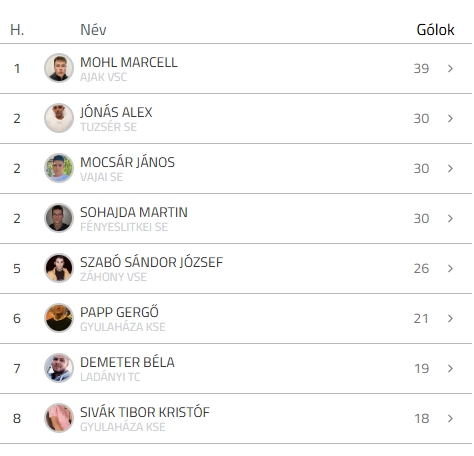Expand chevron next to 21 goals

click(x=450, y=318)
